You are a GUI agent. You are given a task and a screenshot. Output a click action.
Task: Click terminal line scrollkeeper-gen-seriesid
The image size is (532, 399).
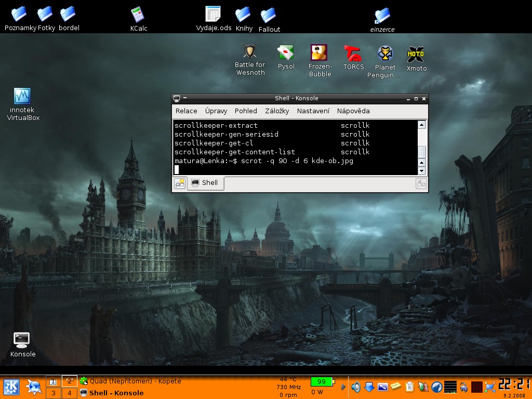pyautogui.click(x=227, y=135)
